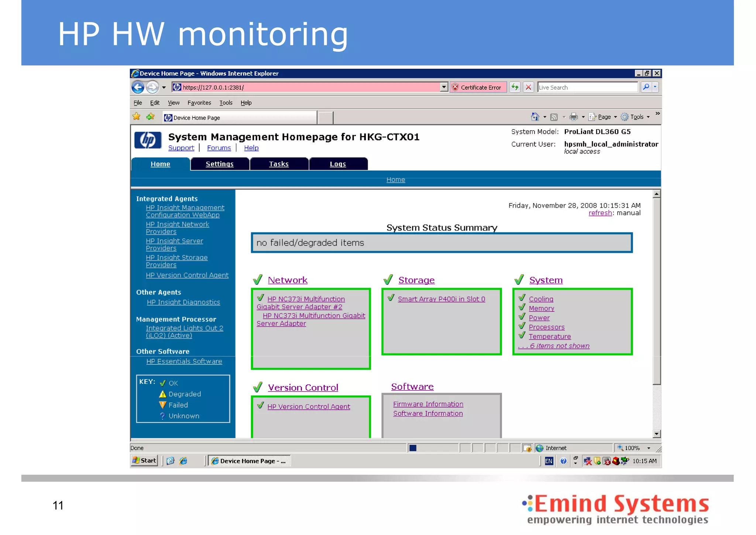Open the Smart Array P400i link
The height and width of the screenshot is (535, 756).
tap(441, 299)
